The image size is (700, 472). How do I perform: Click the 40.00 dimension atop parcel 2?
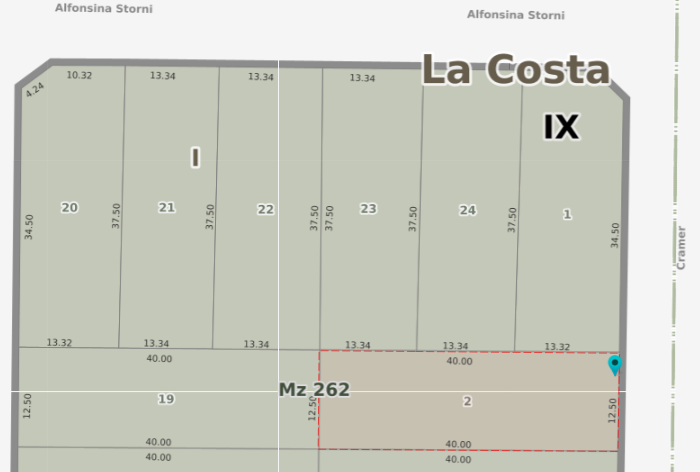click(x=459, y=361)
